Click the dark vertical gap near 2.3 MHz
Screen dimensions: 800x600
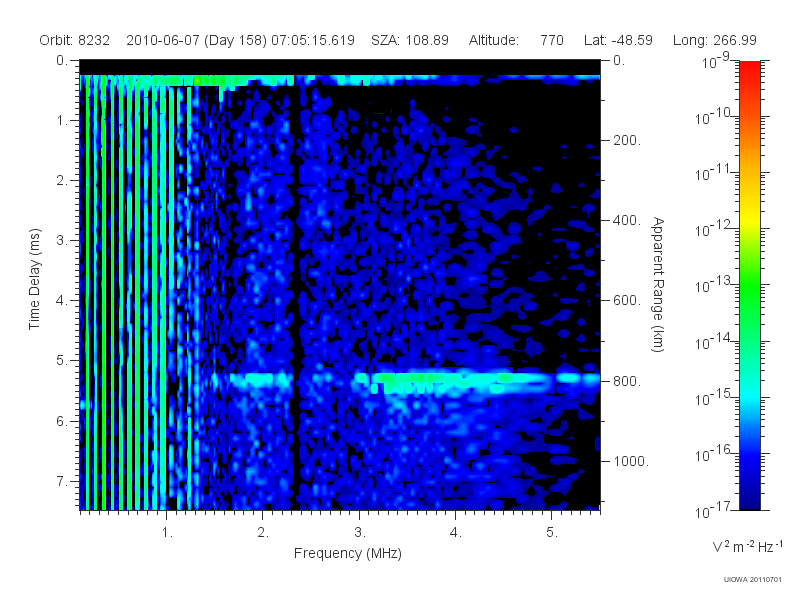point(296,291)
